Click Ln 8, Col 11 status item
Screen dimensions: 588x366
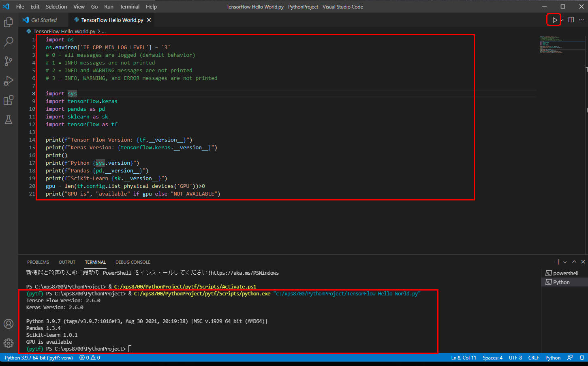tap(464, 357)
